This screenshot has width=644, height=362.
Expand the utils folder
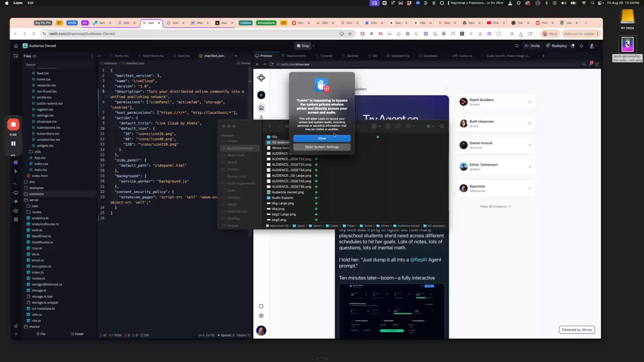(x=37, y=152)
